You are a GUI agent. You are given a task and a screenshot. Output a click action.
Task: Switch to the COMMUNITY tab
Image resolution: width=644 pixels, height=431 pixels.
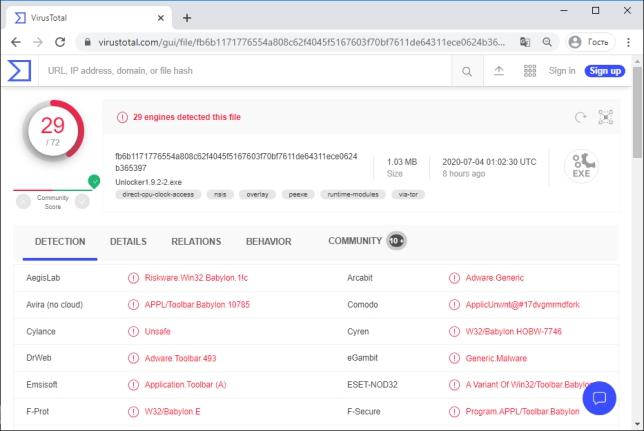(x=367, y=241)
